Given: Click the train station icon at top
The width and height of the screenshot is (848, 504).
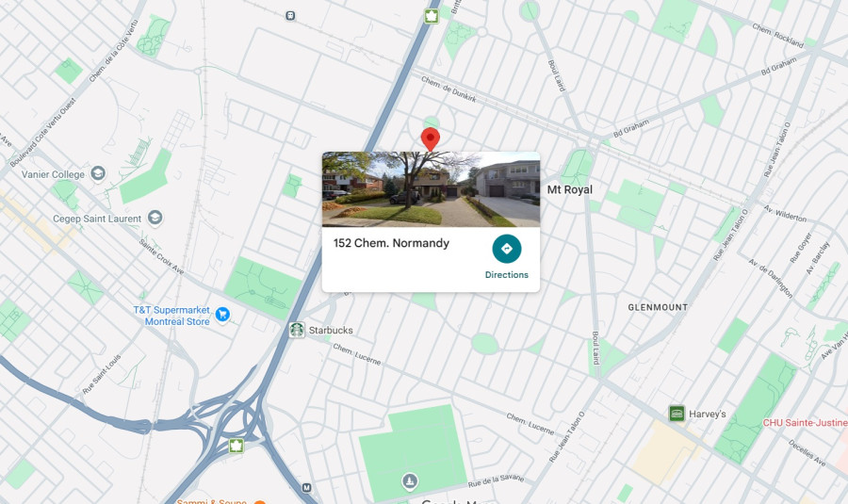Looking at the screenshot, I should 291,16.
